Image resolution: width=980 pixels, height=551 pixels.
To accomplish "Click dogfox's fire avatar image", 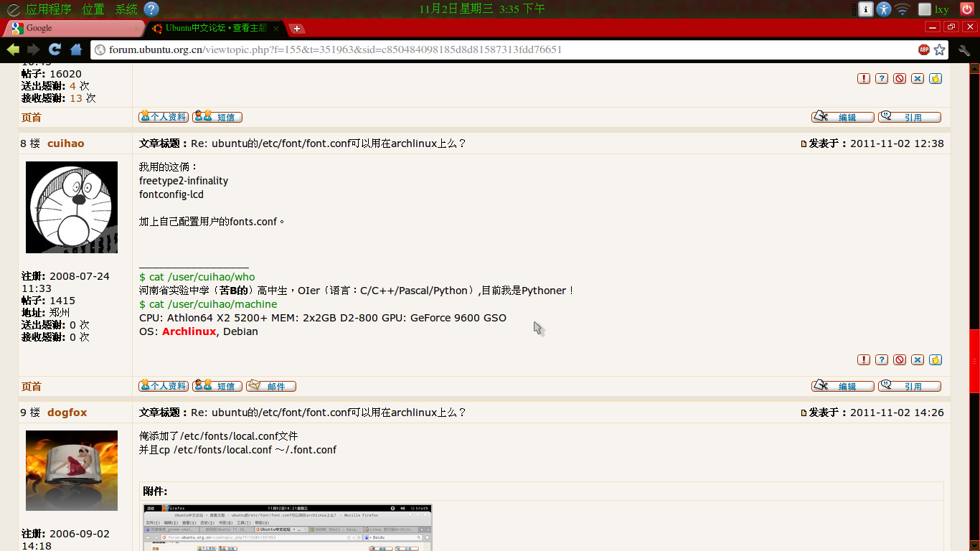I will (72, 471).
